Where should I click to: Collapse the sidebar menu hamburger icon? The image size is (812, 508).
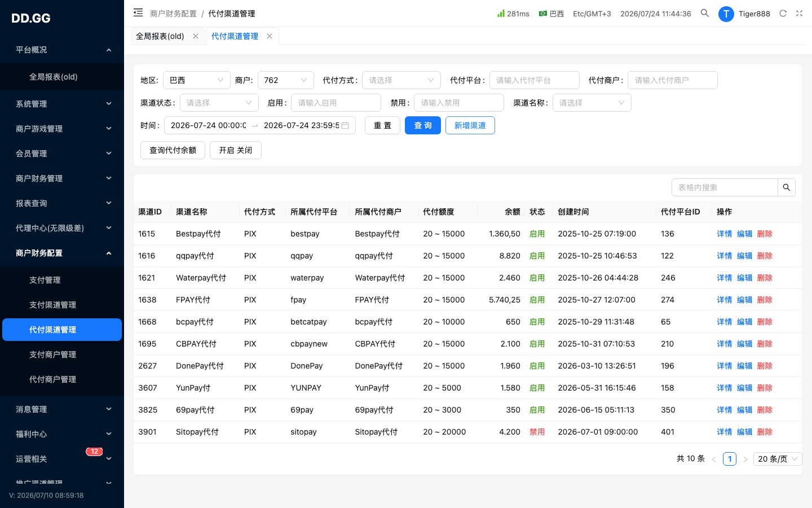(138, 13)
